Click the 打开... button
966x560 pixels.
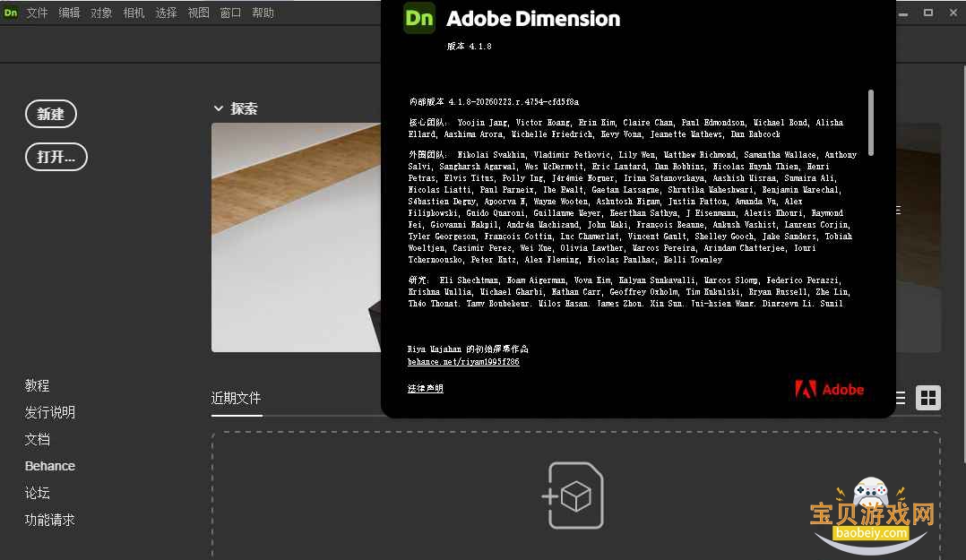click(56, 157)
